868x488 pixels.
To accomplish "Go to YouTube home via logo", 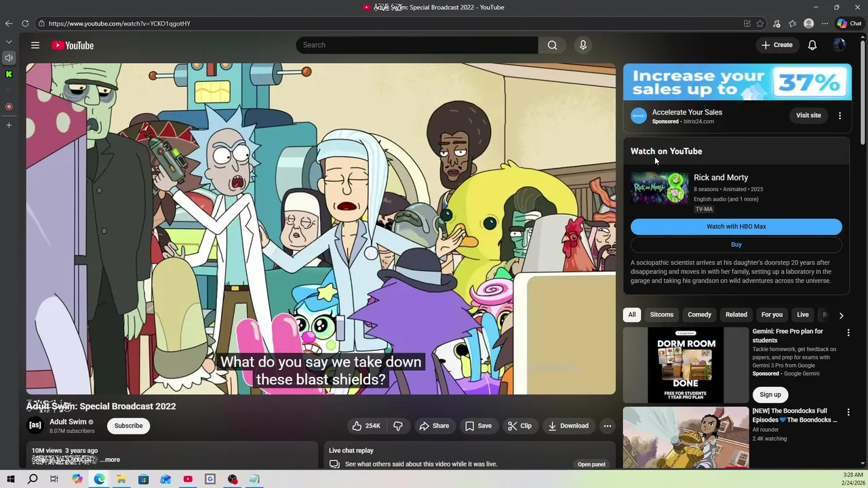I will point(73,45).
